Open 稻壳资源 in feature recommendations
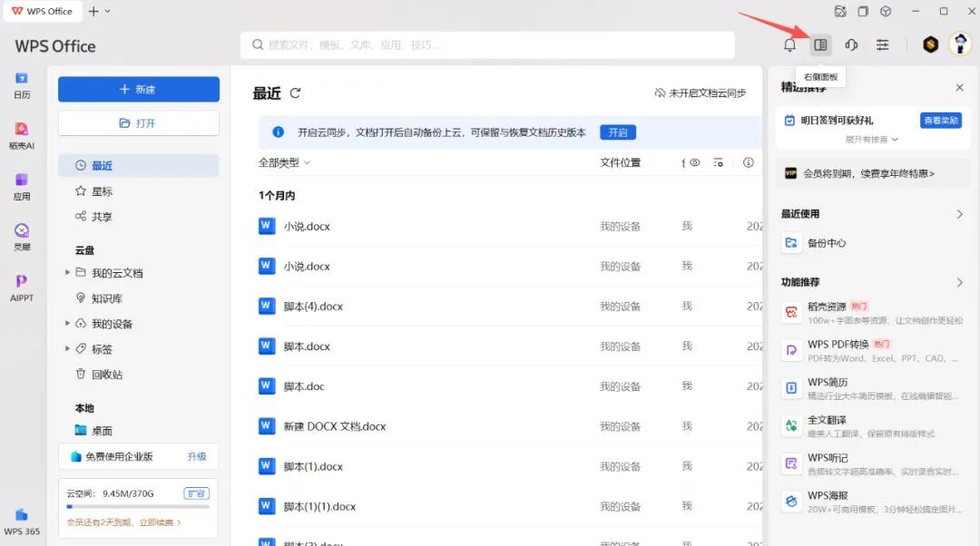This screenshot has height=546, width=980. pyautogui.click(x=873, y=313)
